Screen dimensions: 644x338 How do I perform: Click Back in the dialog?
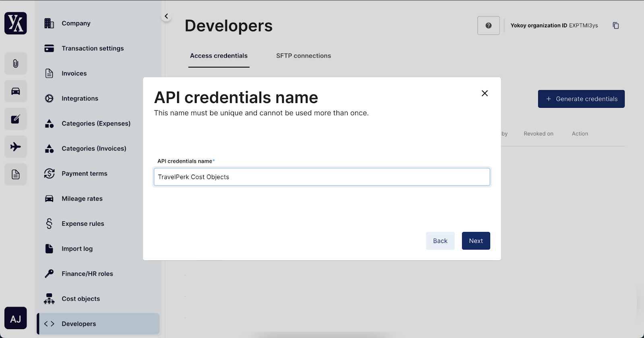tap(440, 241)
